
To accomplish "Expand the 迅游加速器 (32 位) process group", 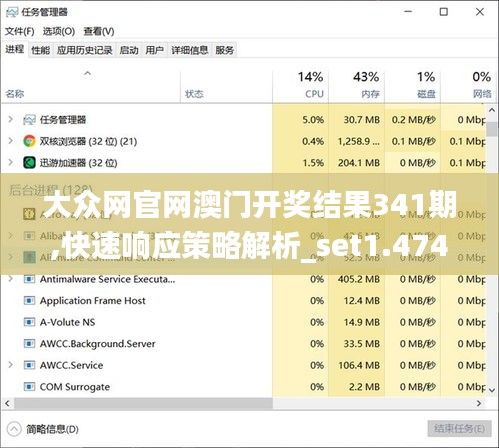I will pos(11,162).
